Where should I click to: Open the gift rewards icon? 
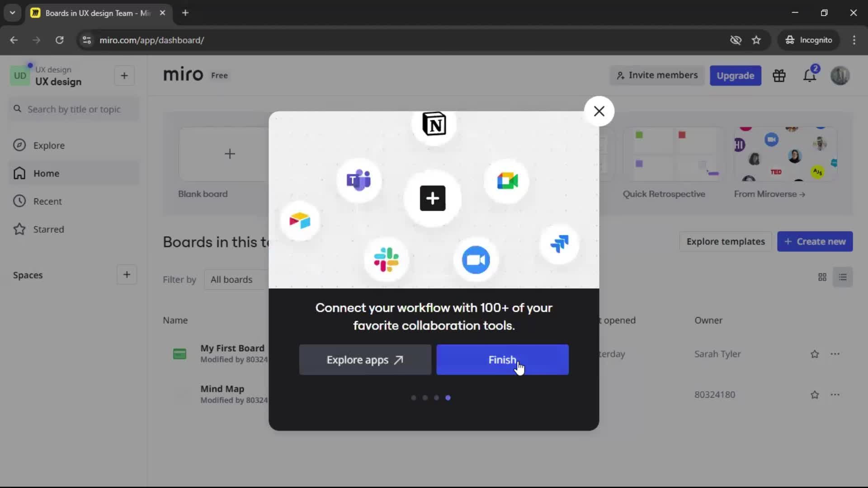779,75
